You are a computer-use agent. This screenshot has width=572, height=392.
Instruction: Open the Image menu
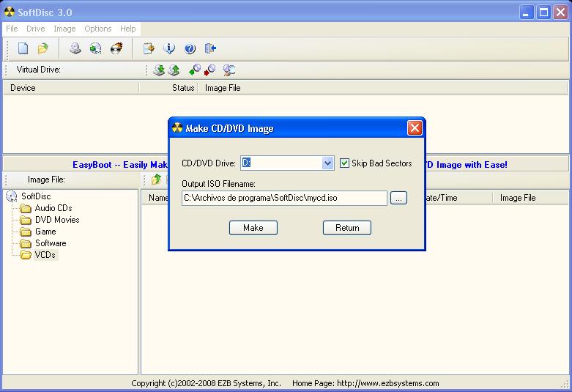point(64,29)
